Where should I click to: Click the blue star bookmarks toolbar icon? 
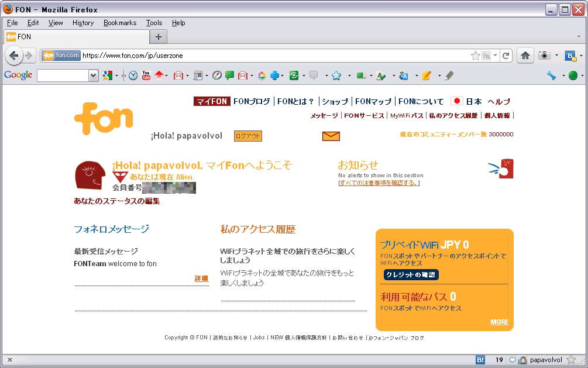(336, 75)
